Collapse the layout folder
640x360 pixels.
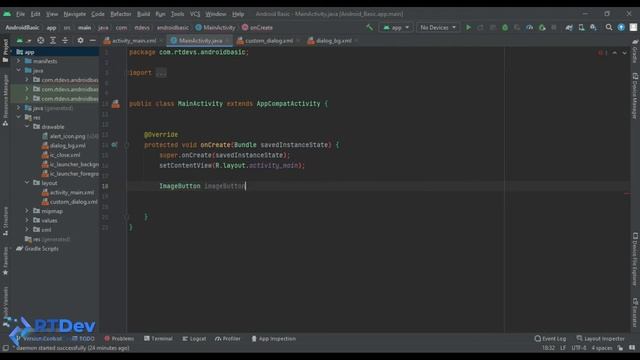pyautogui.click(x=27, y=183)
